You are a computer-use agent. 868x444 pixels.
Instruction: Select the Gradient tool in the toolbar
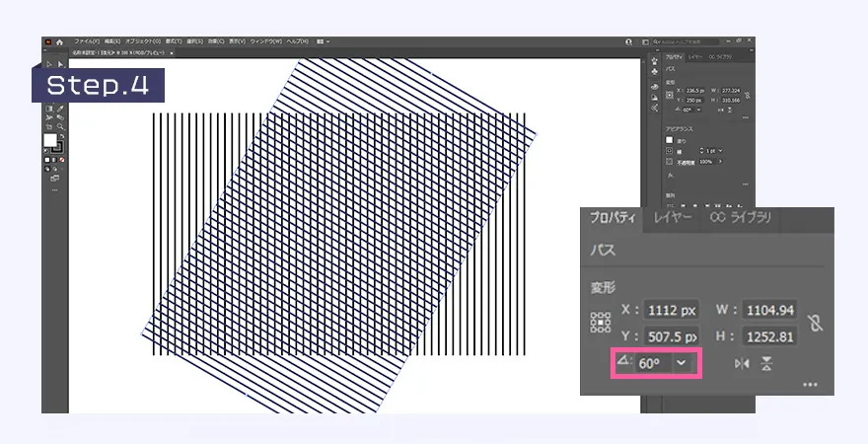coord(48,109)
